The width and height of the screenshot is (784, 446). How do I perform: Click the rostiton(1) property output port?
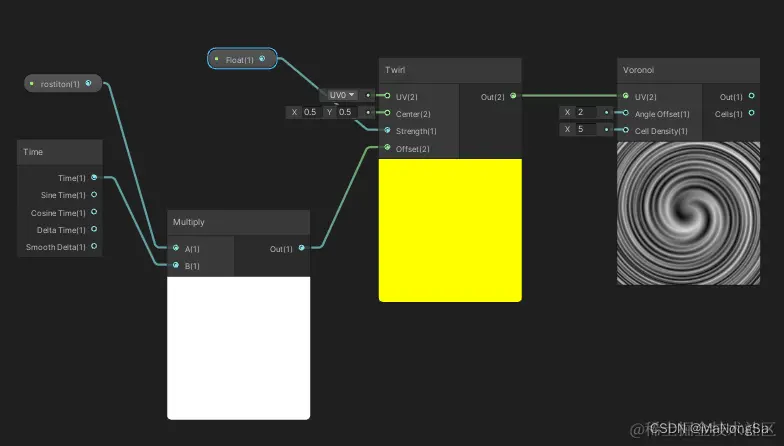click(x=88, y=83)
